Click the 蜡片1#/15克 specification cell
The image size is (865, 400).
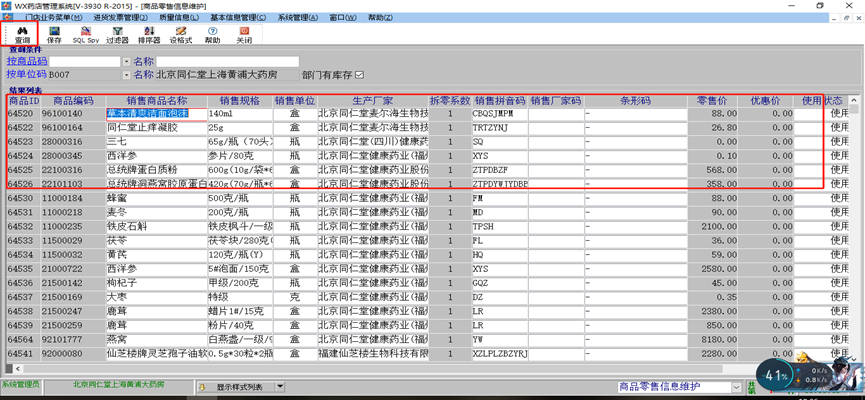pyautogui.click(x=240, y=311)
